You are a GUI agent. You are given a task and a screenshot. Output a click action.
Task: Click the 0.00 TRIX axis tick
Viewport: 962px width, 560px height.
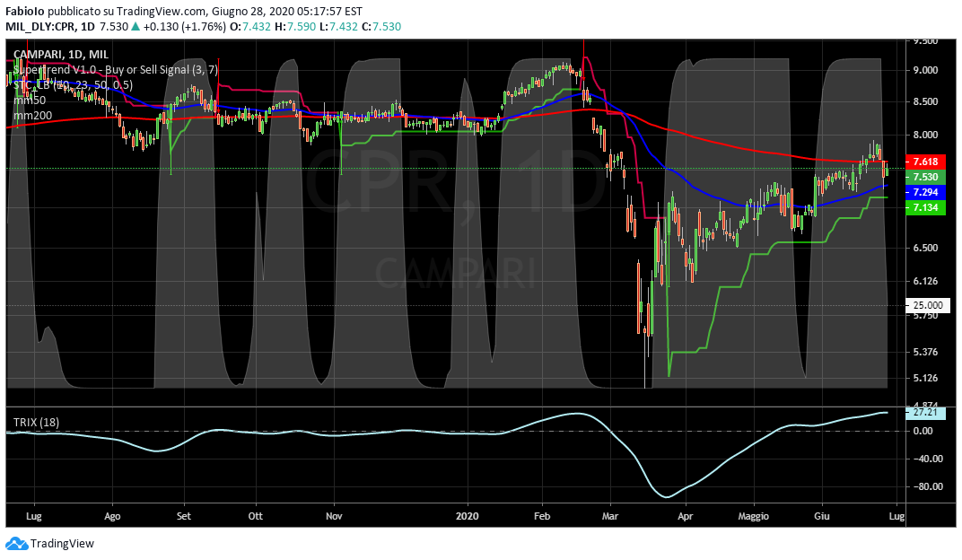point(923,431)
